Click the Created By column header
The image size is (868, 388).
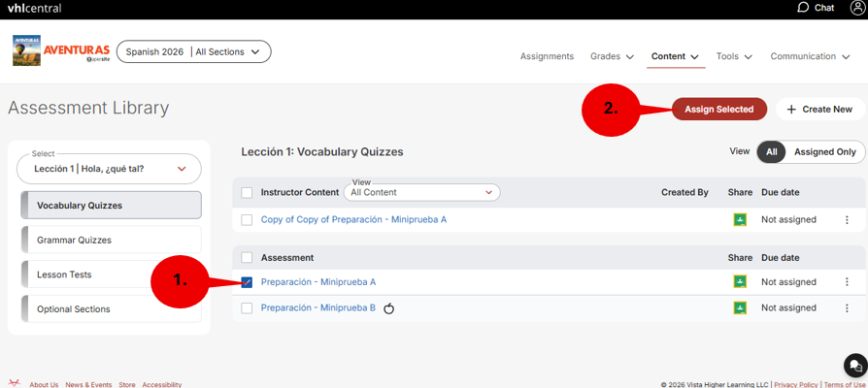(x=684, y=192)
